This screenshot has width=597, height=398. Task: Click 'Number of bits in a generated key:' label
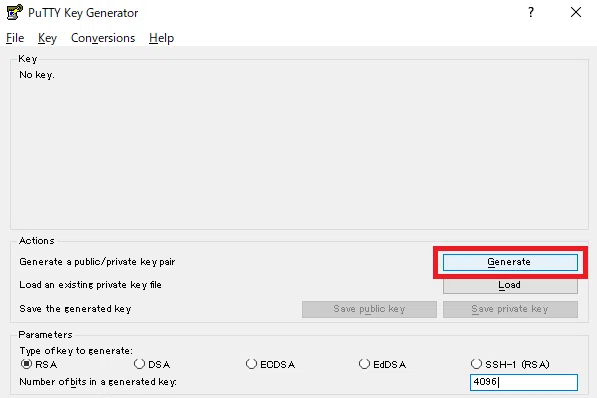click(98, 382)
